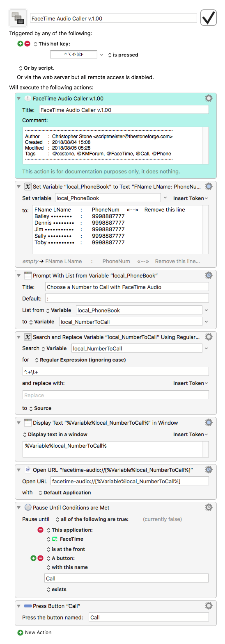Collapse the FaceTime Audio Caller comment action
This screenshot has width=225, height=644.
coord(18,98)
